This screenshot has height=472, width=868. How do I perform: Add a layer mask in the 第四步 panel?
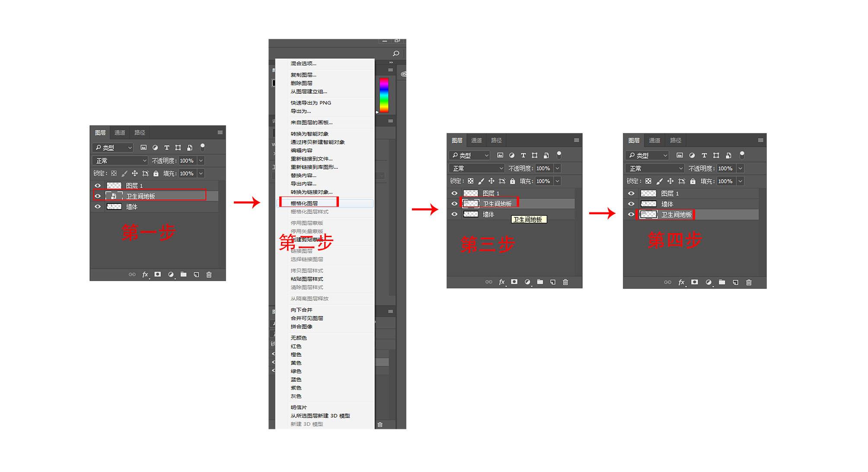[694, 282]
